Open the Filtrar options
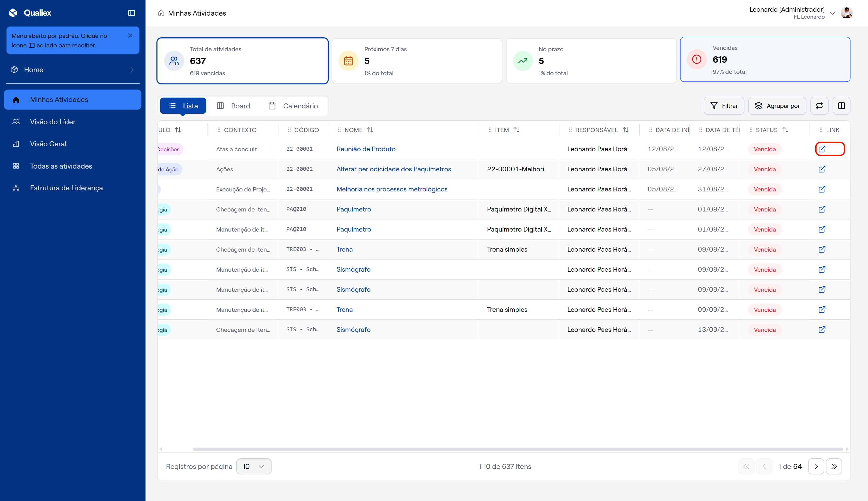 coord(724,106)
